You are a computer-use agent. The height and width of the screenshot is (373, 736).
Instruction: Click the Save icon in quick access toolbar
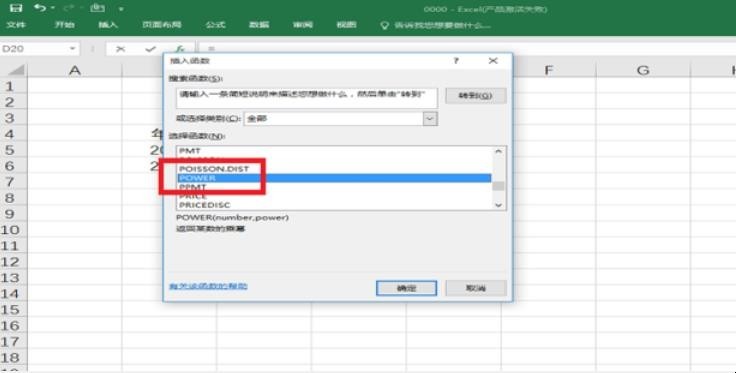click(16, 8)
